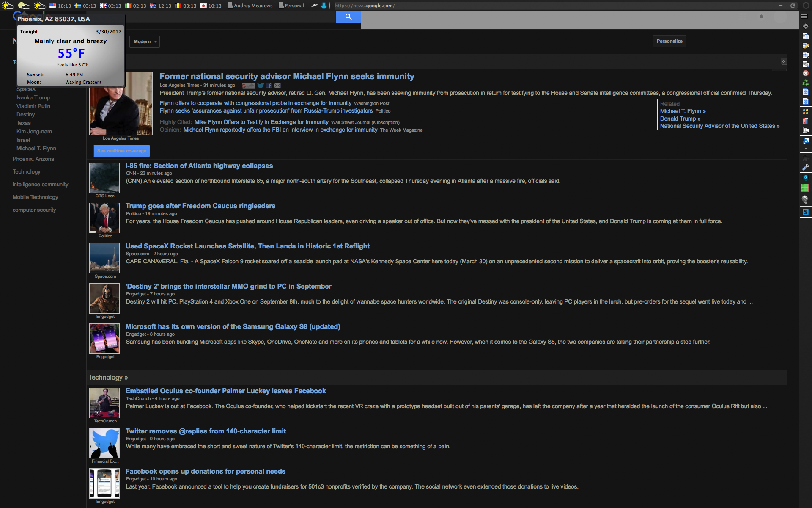Click the blue download arrow in toolbar
Viewport: 812px width, 508px height.
point(324,6)
